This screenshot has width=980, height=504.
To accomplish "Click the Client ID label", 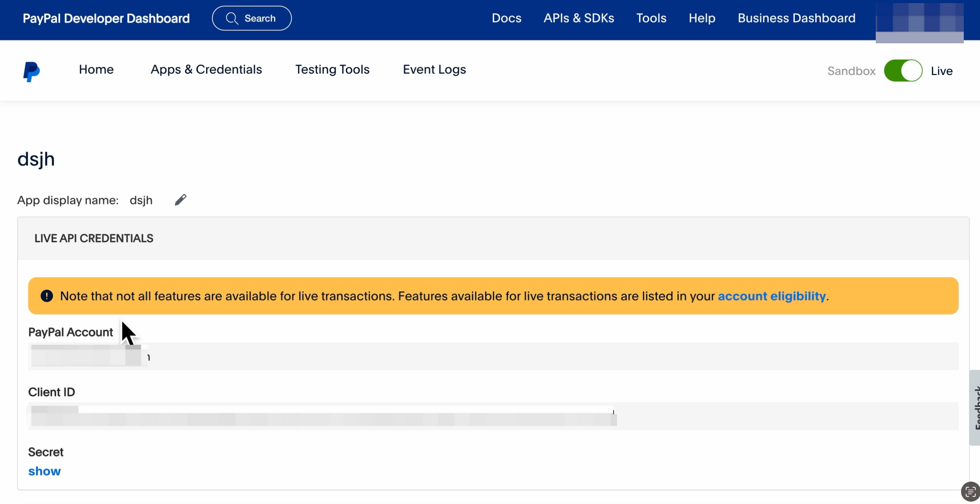I will coord(51,392).
